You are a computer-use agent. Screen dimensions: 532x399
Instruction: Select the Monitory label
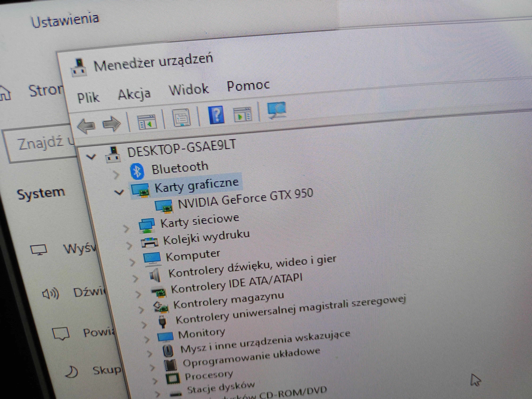pos(201,334)
